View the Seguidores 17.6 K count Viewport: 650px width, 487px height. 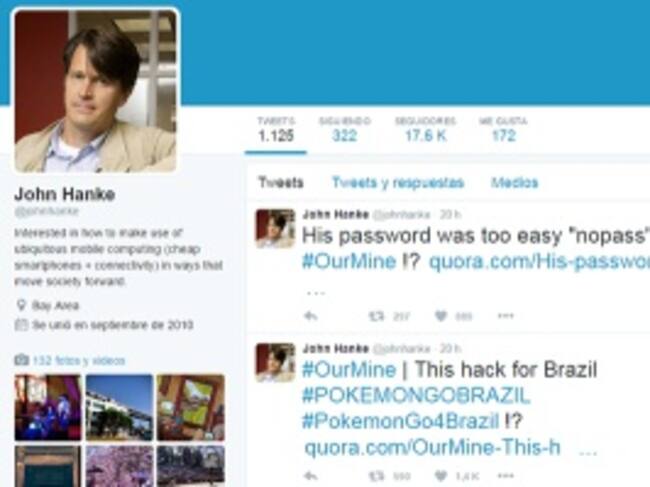point(425,130)
